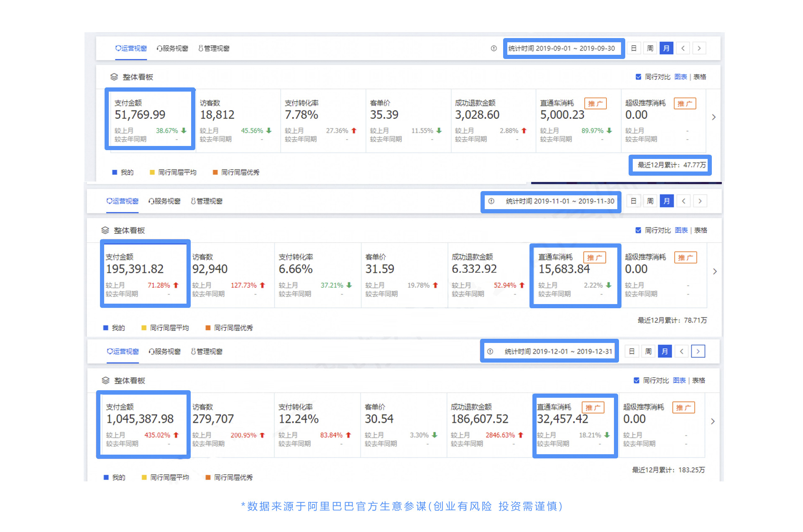Switch to 服务视窗 tab in top panel
Viewport: 803px width, 532px height.
point(172,49)
